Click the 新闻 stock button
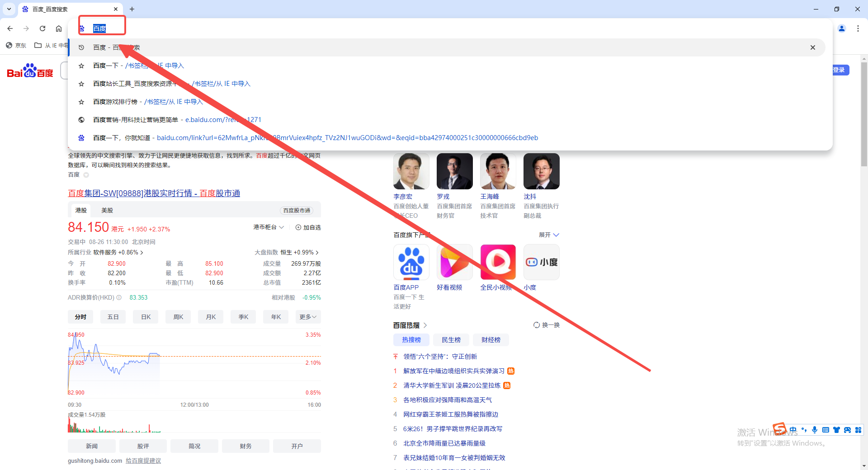868x470 pixels. [92, 446]
